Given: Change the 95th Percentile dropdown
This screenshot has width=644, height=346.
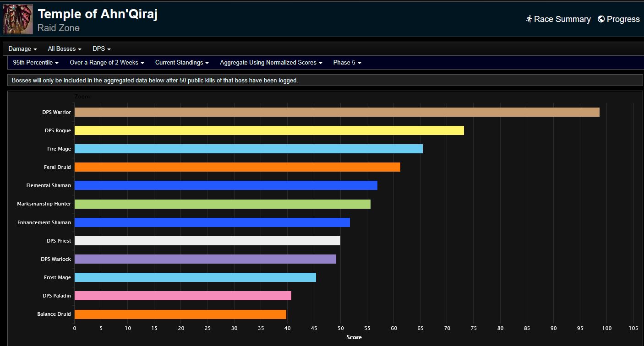Looking at the screenshot, I should (36, 62).
